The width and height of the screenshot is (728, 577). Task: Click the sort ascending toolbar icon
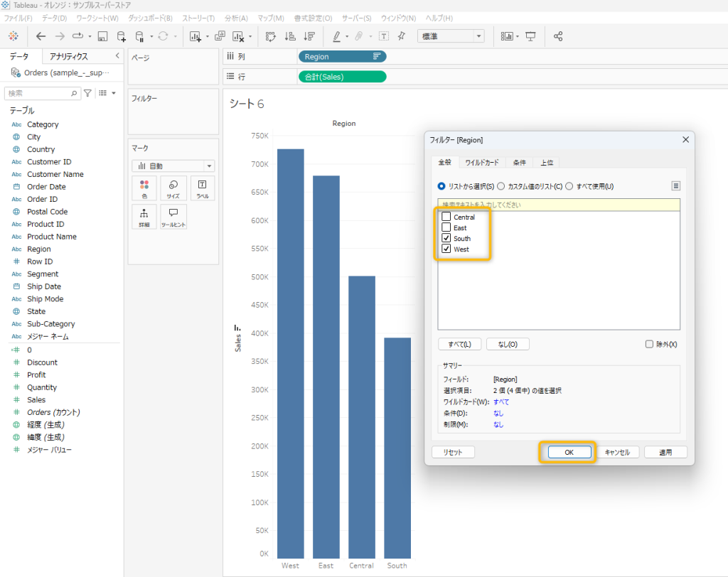(x=290, y=36)
